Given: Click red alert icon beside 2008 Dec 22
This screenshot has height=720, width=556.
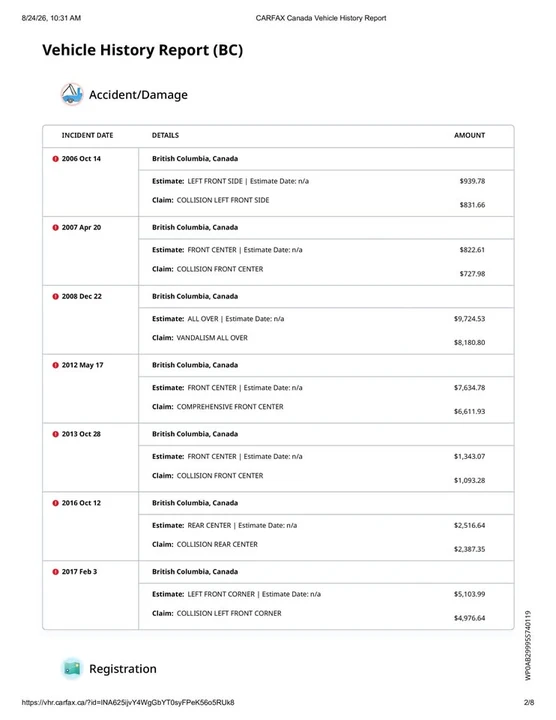Looking at the screenshot, I should (x=56, y=297).
